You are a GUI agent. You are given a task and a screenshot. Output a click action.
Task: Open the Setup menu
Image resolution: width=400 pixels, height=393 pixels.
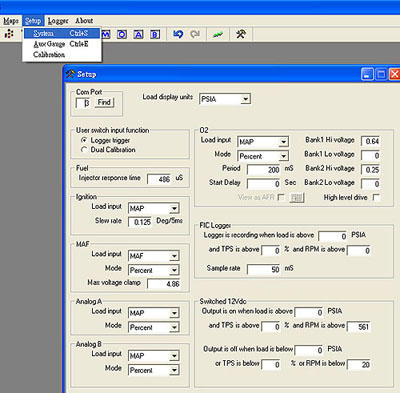pos(33,21)
